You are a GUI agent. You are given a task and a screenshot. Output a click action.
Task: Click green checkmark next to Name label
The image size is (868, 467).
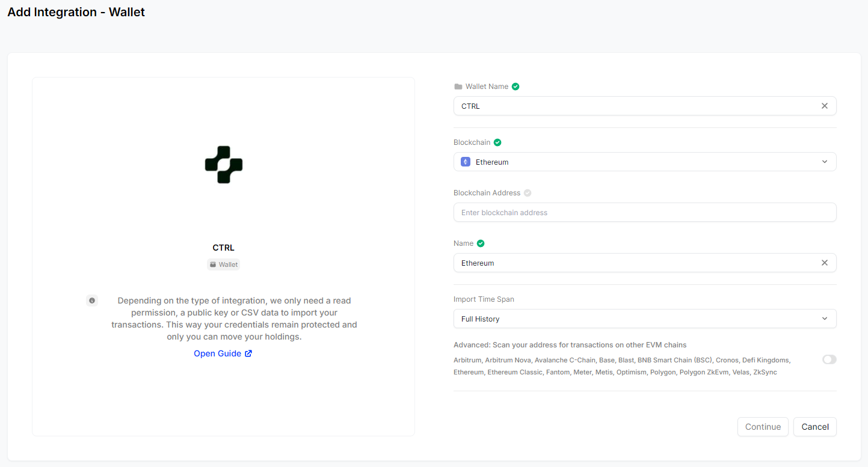[x=481, y=243]
